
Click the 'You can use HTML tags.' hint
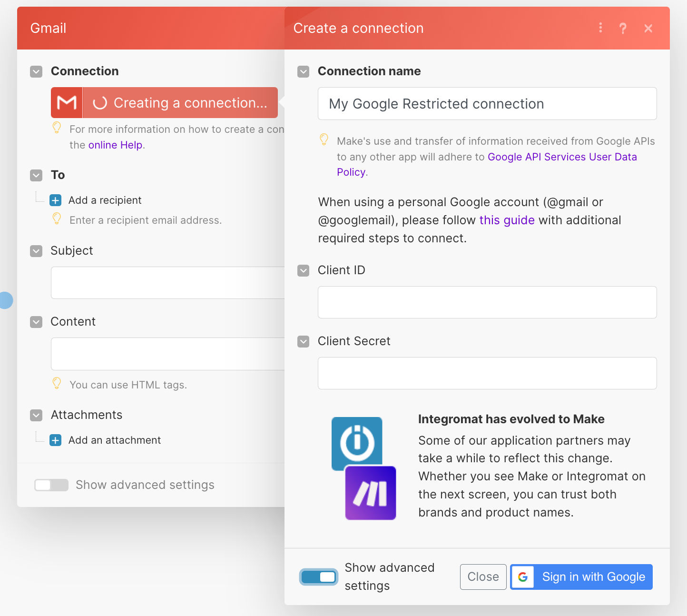128,385
